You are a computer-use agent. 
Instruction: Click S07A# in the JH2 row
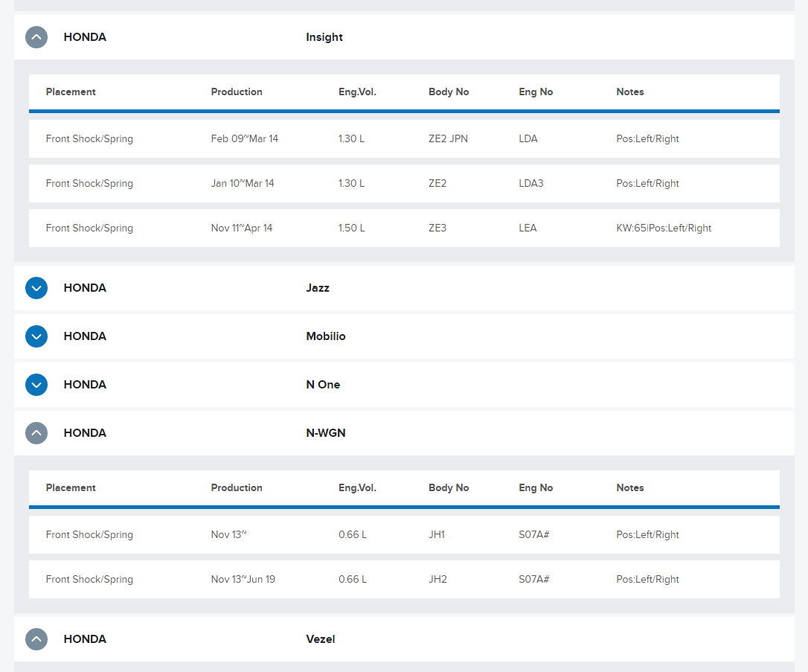point(534,580)
